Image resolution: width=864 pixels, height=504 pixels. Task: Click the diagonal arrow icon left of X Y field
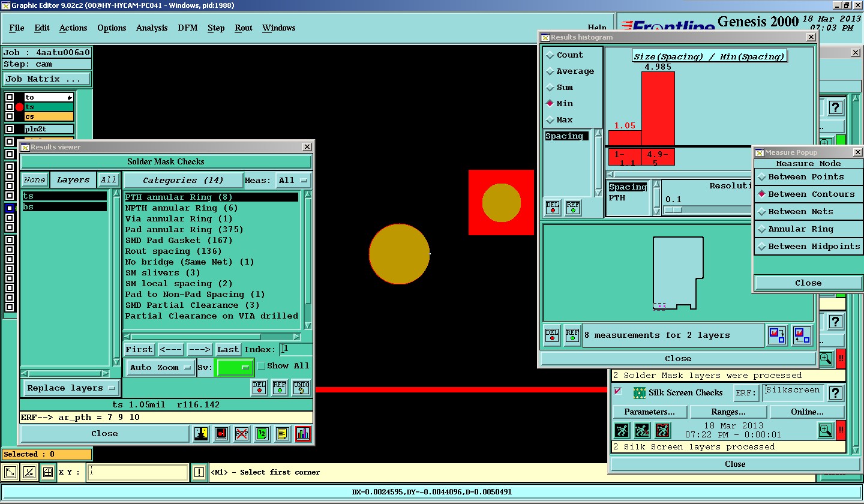point(10,473)
